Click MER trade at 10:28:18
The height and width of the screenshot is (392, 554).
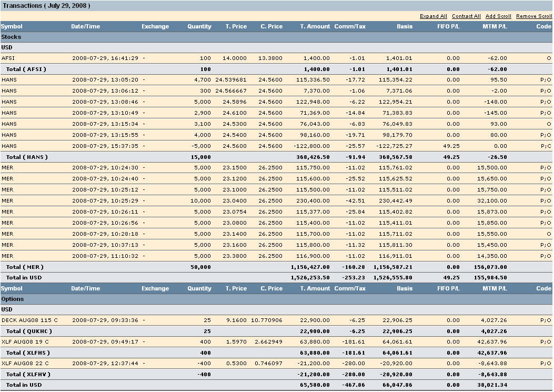(276, 234)
